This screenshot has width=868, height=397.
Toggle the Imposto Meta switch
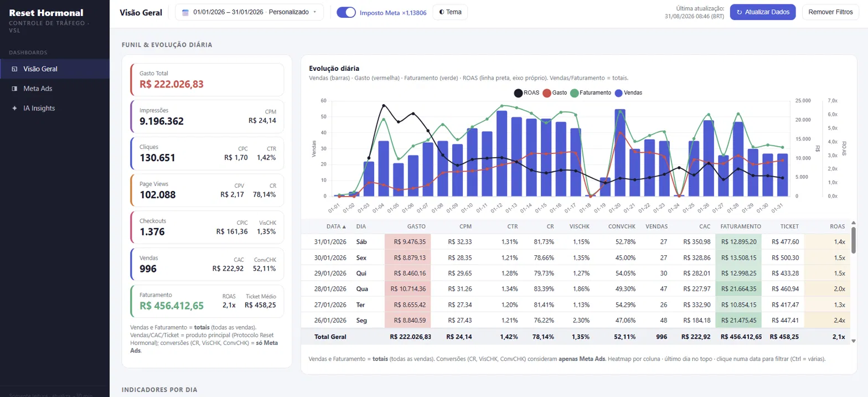(346, 12)
